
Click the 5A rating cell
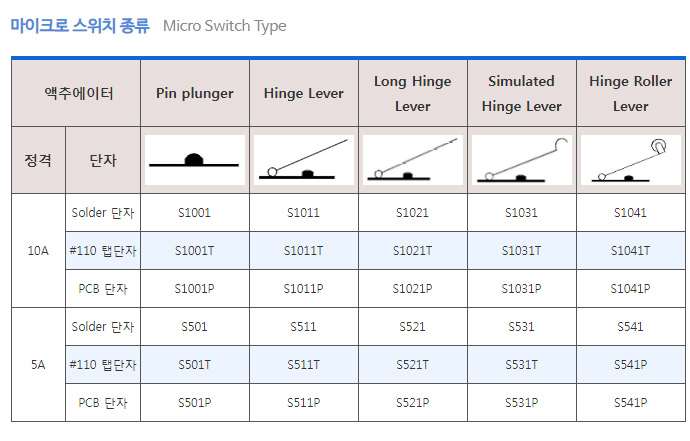point(38,365)
